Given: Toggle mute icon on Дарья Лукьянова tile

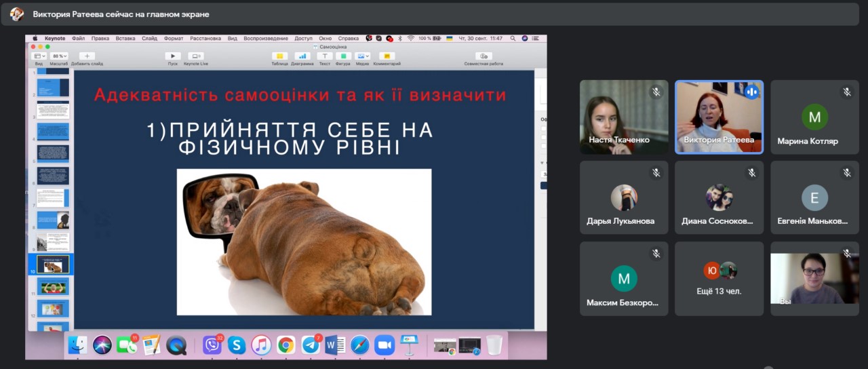Looking at the screenshot, I should coord(656,172).
